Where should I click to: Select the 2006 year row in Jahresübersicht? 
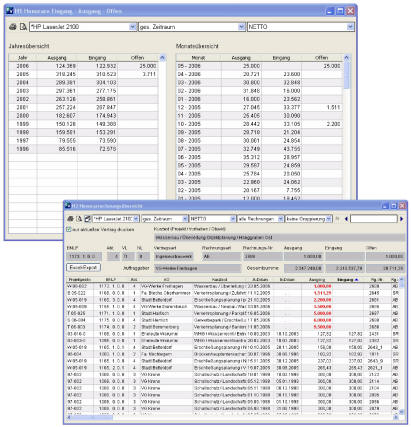(83, 66)
